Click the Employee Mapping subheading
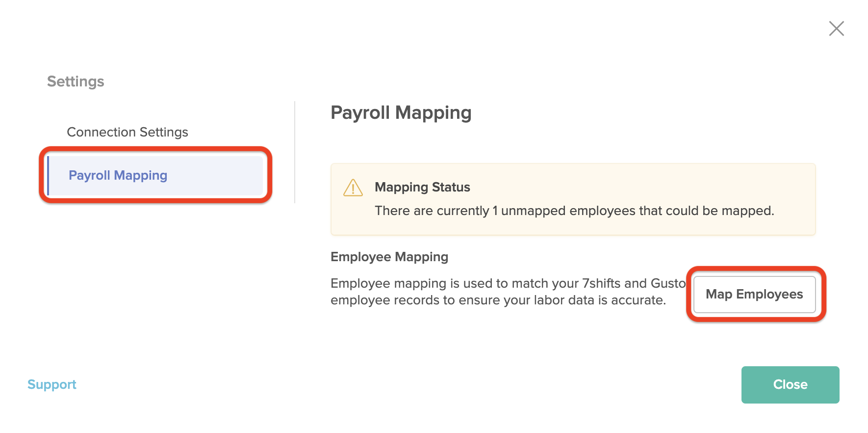 tap(389, 257)
